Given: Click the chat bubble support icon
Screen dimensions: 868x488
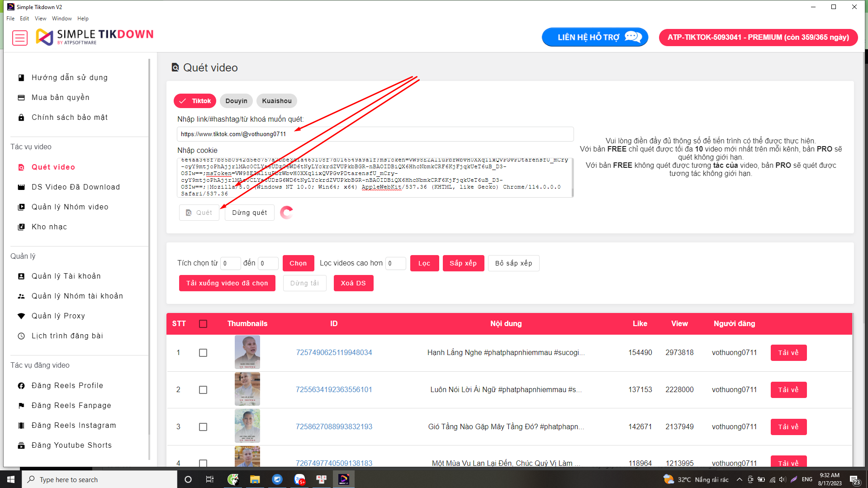Looking at the screenshot, I should pos(633,37).
